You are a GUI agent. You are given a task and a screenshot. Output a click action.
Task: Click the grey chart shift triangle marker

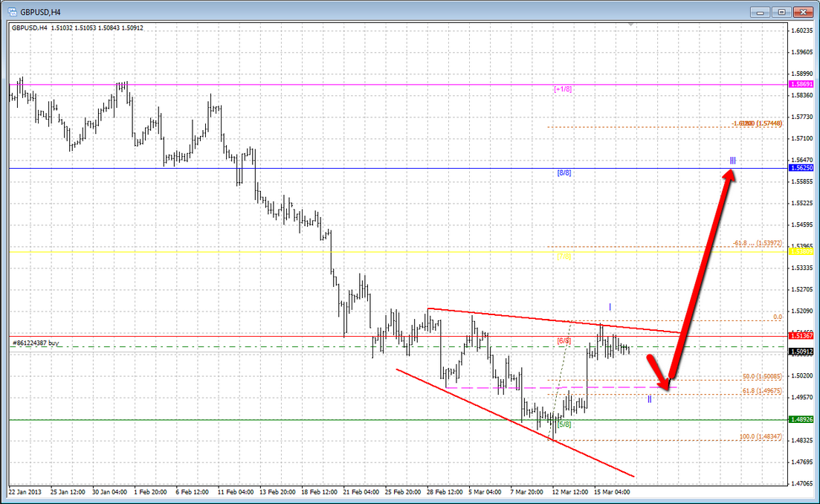coord(631,25)
